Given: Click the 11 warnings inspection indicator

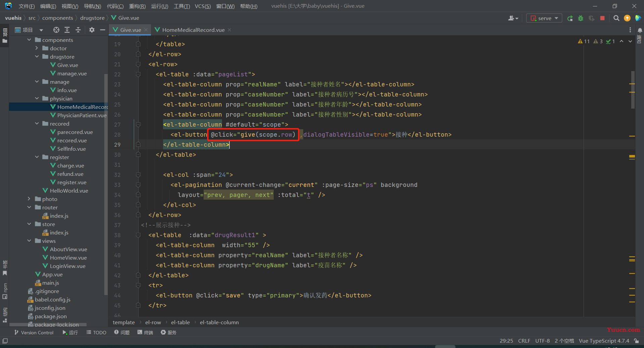Looking at the screenshot, I should (x=584, y=41).
